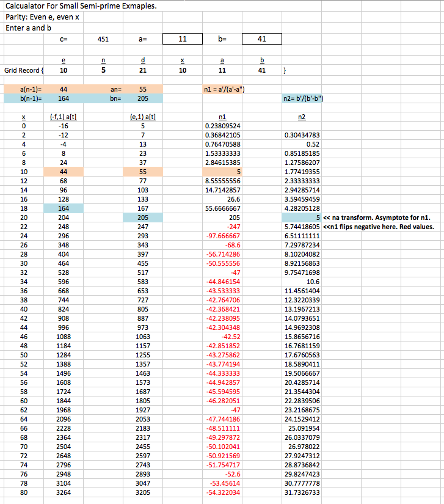Select the red n1 value -97.666667
444x504 pixels.
click(x=222, y=236)
